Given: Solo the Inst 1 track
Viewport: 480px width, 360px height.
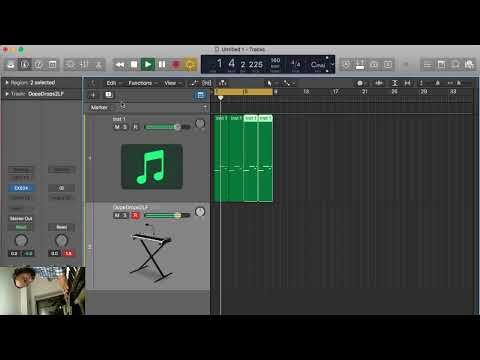Looking at the screenshot, I should click(x=124, y=127).
